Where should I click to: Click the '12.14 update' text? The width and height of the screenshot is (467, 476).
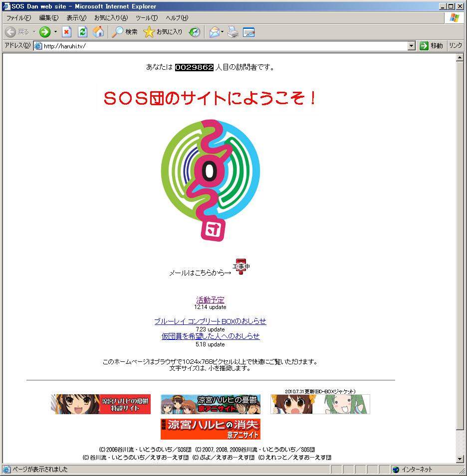(210, 307)
